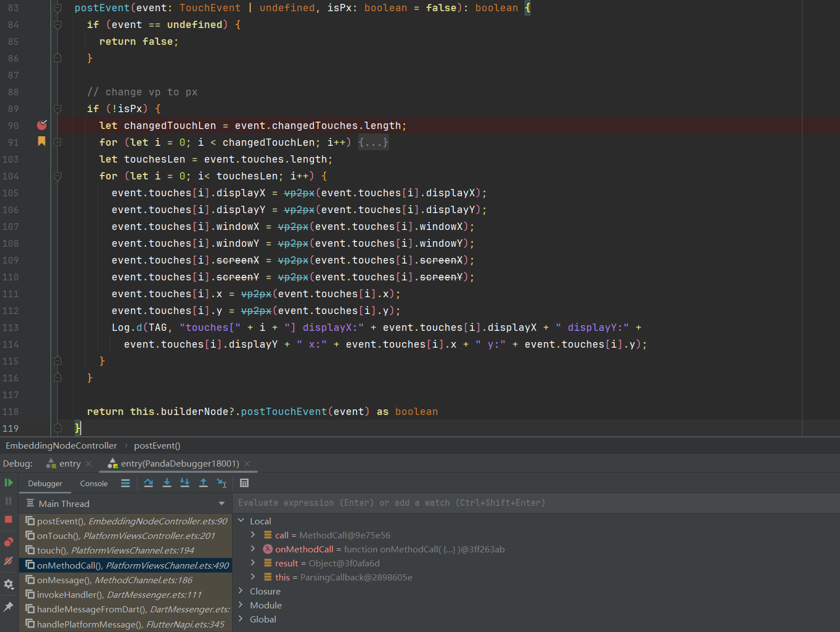Viewport: 840px width, 632px height.
Task: Toggle Mute Breakpoints in debug sidebar
Action: 8,561
